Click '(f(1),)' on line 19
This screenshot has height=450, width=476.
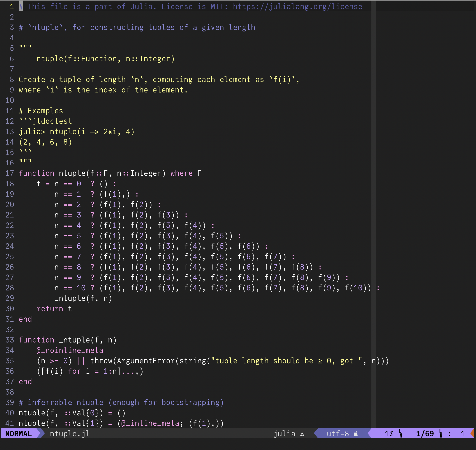[115, 194]
